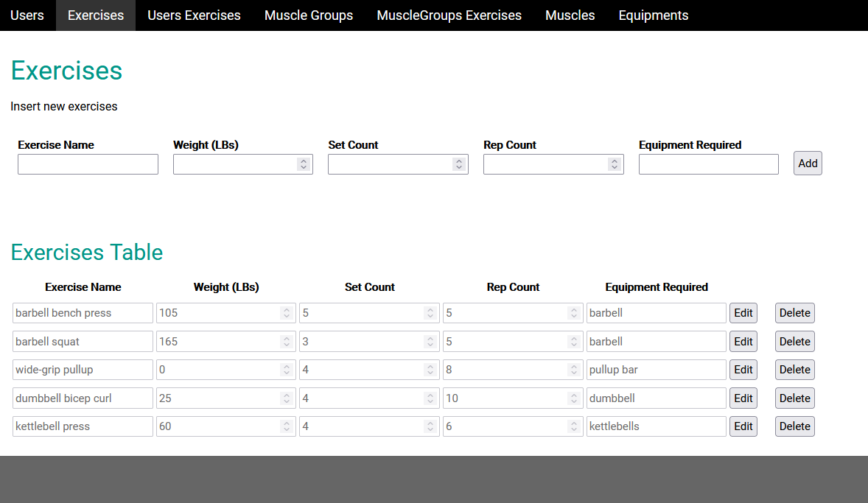Image resolution: width=868 pixels, height=503 pixels.
Task: Select the wide-grip pullup name field
Action: (x=83, y=370)
